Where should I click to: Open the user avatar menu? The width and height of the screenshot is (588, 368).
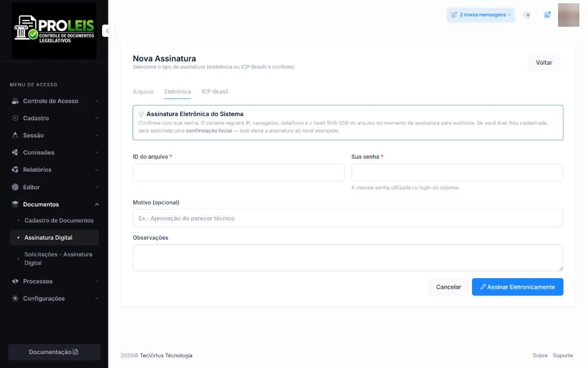(569, 15)
